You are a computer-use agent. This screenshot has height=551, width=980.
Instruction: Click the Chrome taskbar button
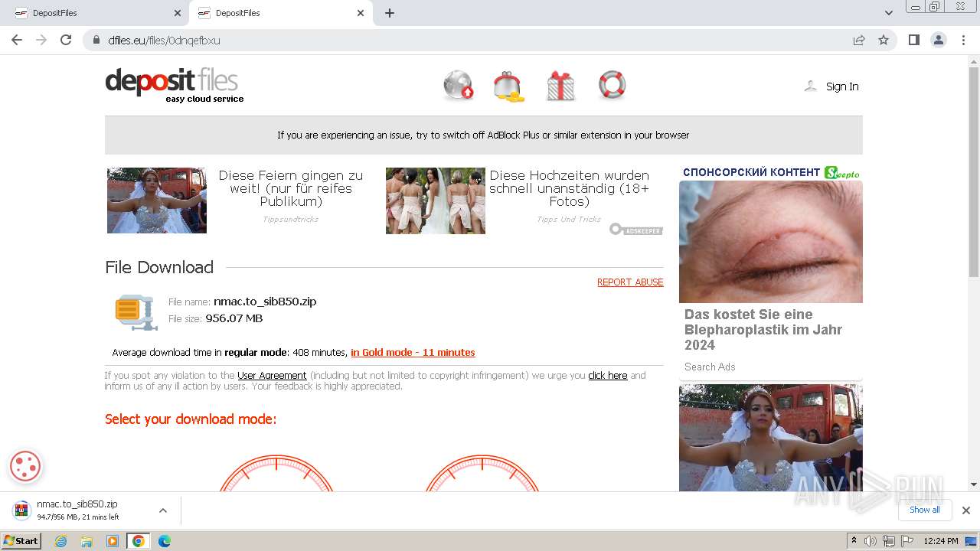click(138, 541)
